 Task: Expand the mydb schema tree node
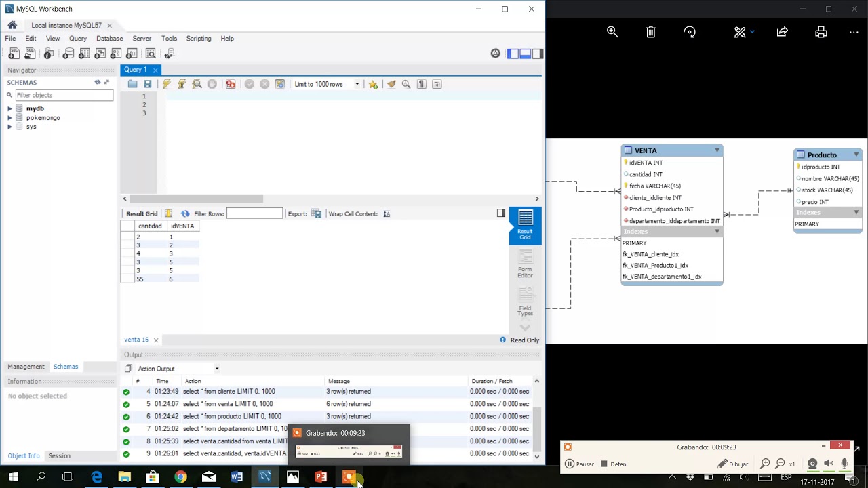pyautogui.click(x=9, y=108)
